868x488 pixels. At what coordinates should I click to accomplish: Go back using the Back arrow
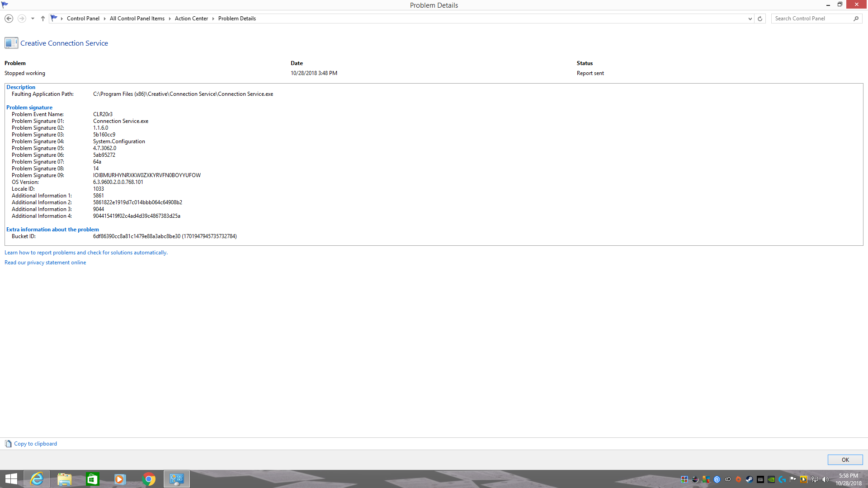[9, 19]
